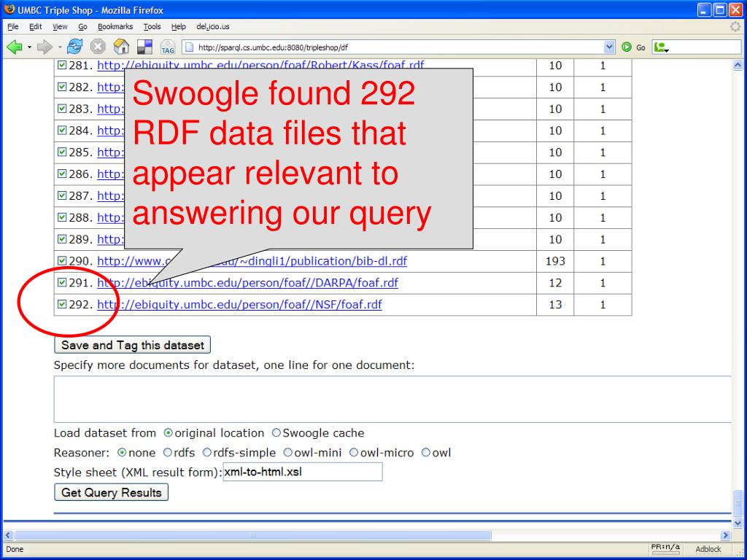Open the search engine selector icon
The width and height of the screenshot is (747, 560).
[661, 47]
